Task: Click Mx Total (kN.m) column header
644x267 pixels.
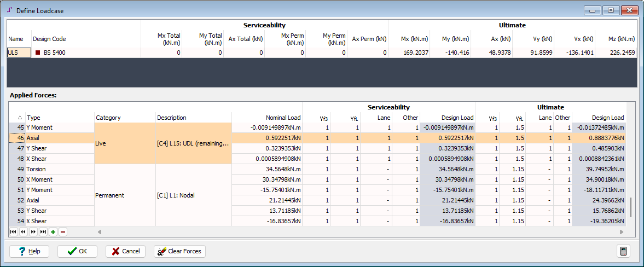Action: pyautogui.click(x=161, y=39)
